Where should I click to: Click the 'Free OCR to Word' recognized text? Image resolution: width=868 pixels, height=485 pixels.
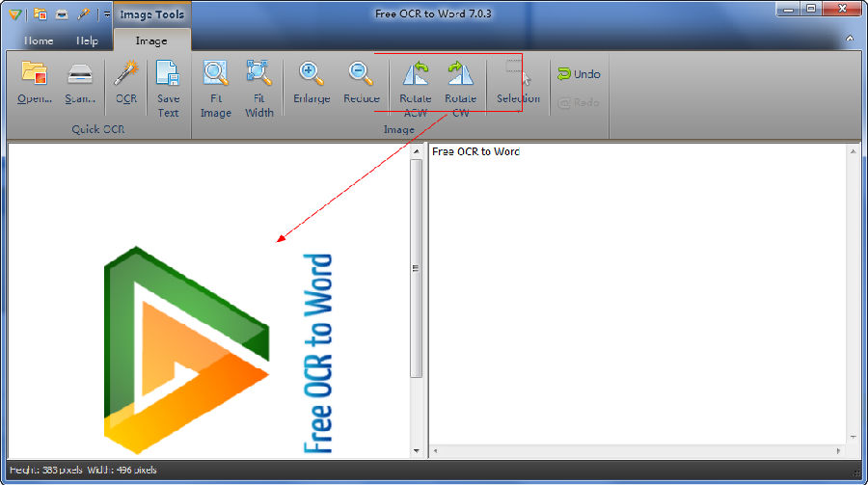(475, 151)
